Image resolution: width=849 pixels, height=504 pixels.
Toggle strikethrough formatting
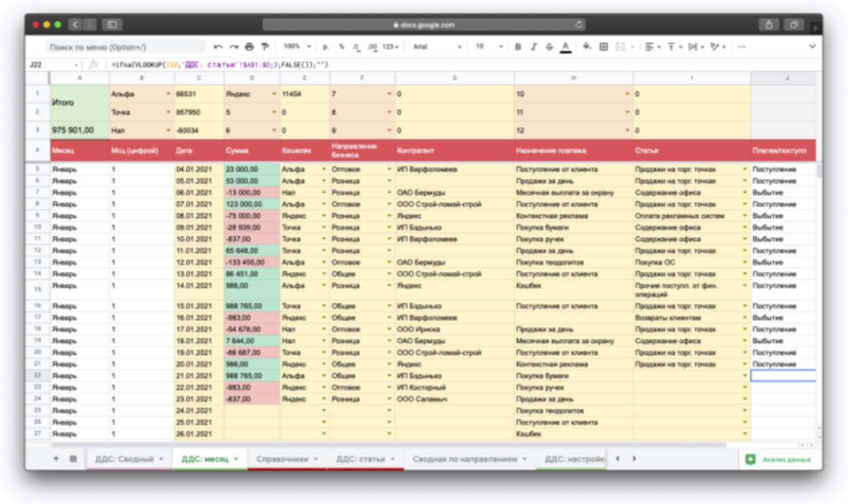coord(549,46)
